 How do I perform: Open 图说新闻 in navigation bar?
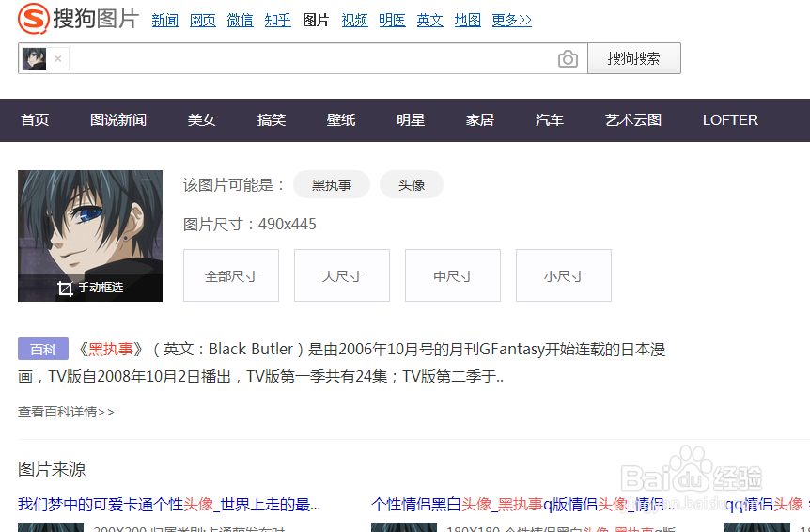click(x=118, y=119)
